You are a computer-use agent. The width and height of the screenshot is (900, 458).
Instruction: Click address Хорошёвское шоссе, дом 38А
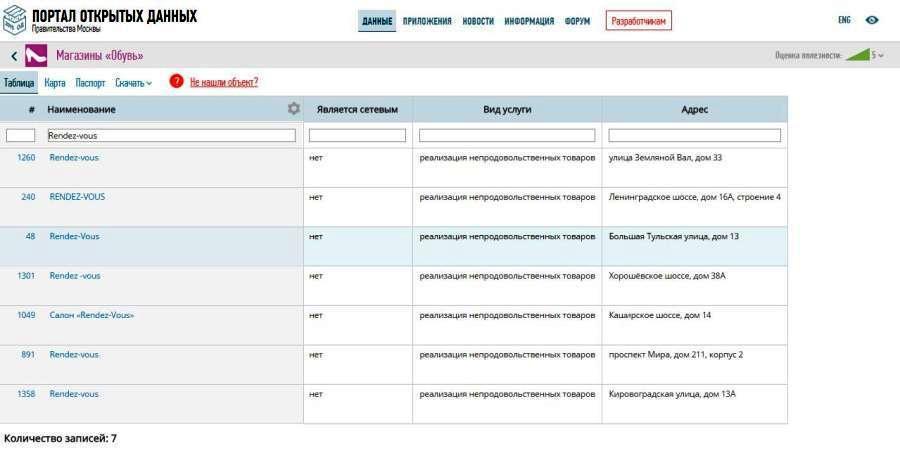coord(667,275)
